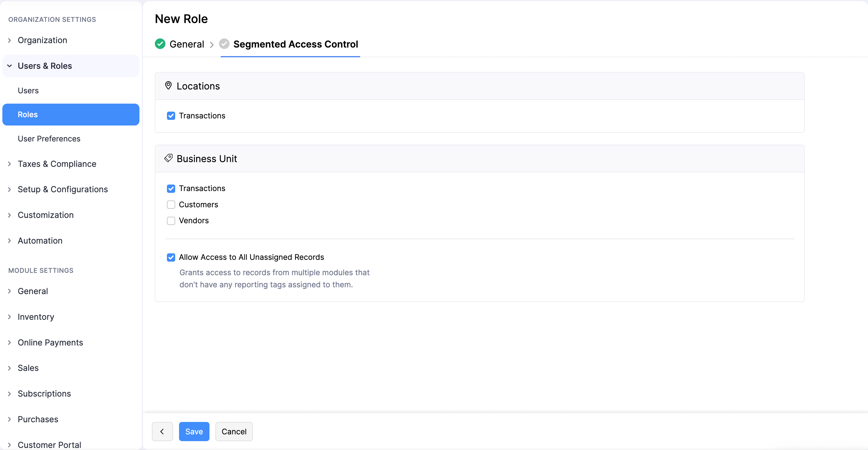
Task: Click the location pin icon beside Locations heading
Action: 168,86
